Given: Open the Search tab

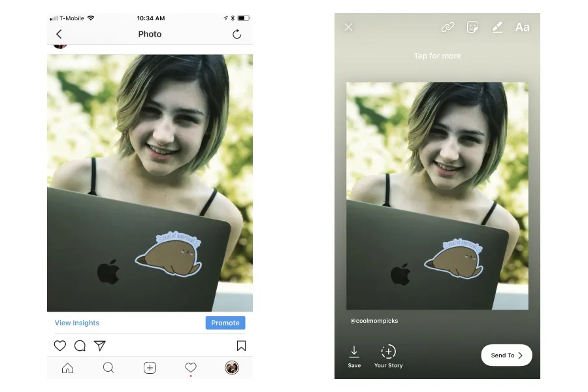Looking at the screenshot, I should pyautogui.click(x=108, y=368).
